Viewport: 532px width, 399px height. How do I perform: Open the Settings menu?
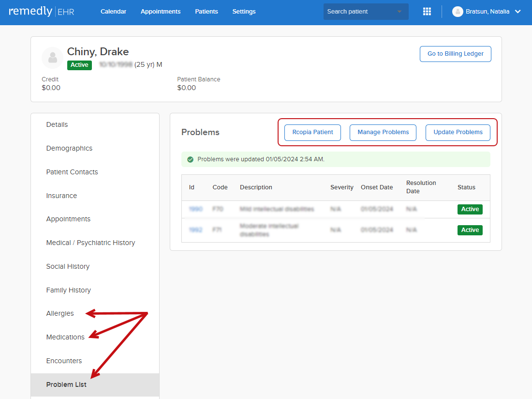pos(244,12)
